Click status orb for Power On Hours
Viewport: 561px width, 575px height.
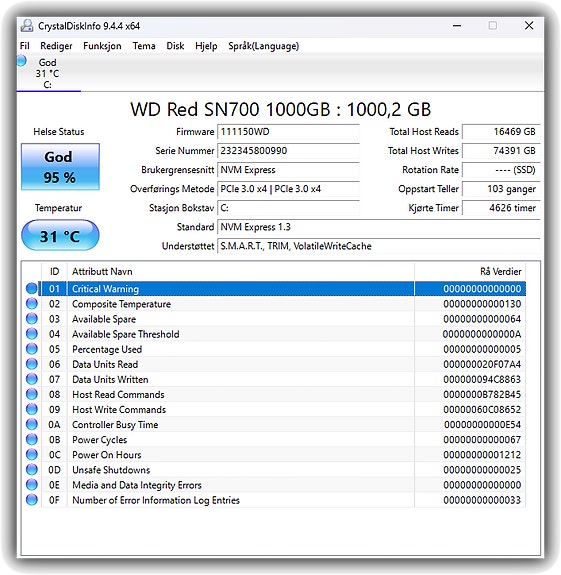click(32, 454)
